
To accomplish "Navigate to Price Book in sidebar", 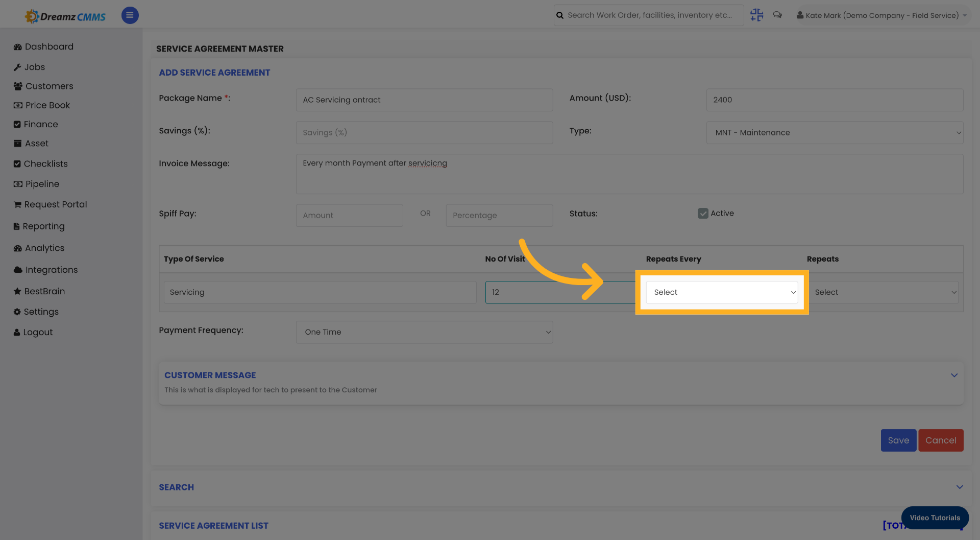I will coord(17,105).
